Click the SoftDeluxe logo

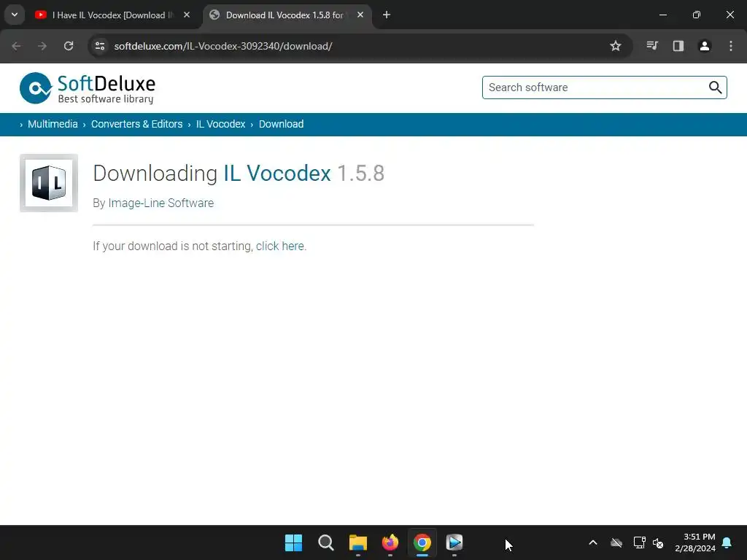[88, 88]
